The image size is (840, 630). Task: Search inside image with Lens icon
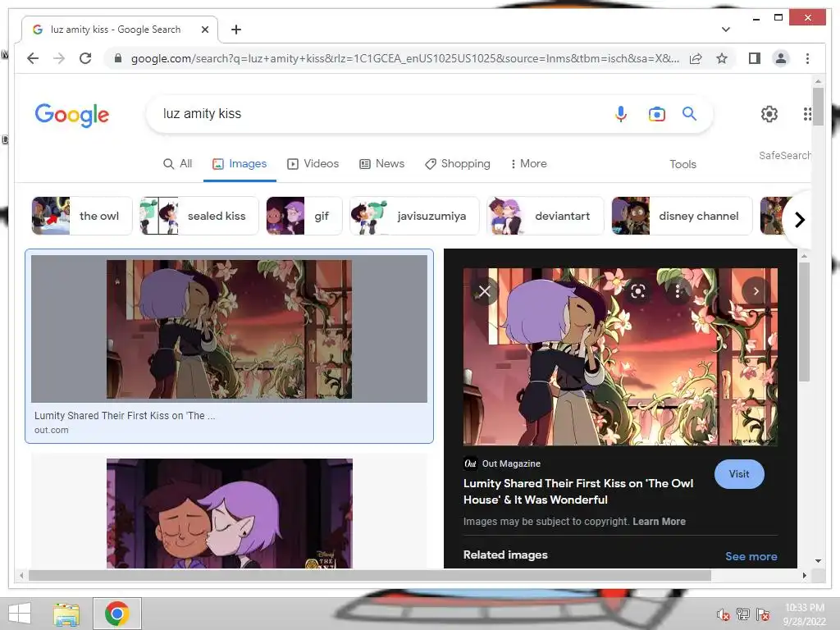(x=637, y=291)
